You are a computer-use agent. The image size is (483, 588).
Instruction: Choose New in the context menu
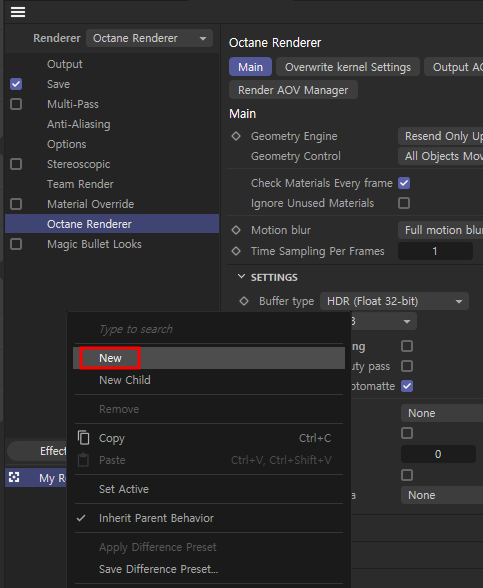(209, 358)
